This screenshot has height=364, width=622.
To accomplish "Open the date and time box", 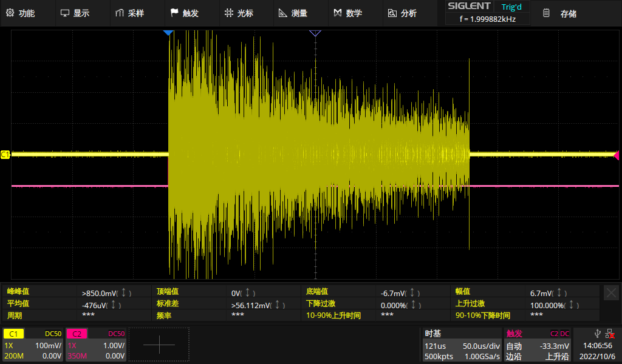I will point(596,345).
